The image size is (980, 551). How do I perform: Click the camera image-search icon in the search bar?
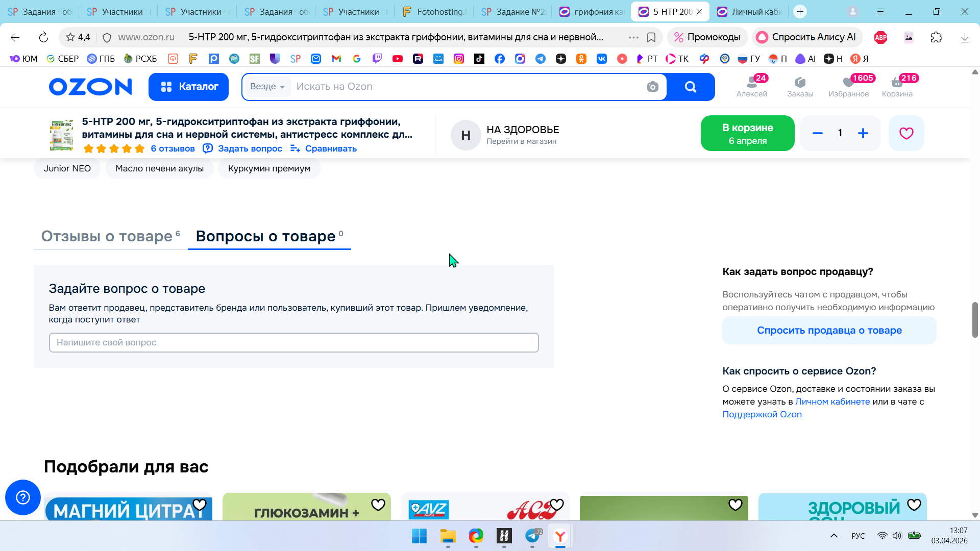(x=652, y=87)
